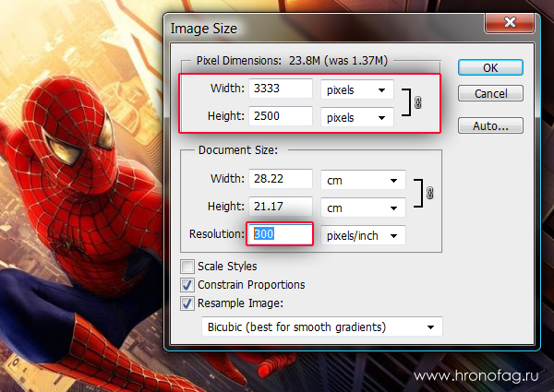Open the pixel Height units dropdown
Image resolution: width=554 pixels, height=392 pixels.
tap(356, 118)
